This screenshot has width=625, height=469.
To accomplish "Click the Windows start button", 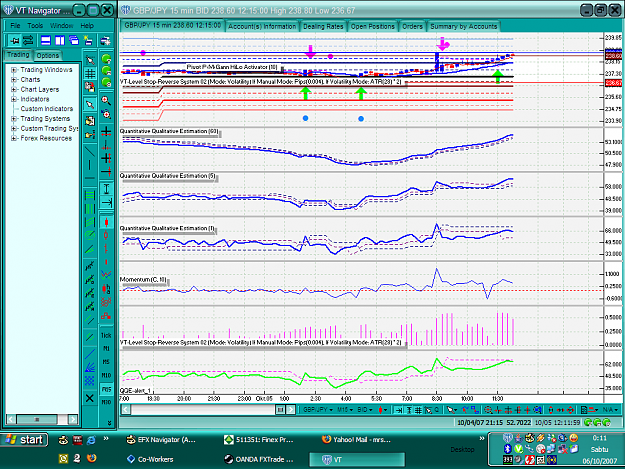I will [x=25, y=440].
